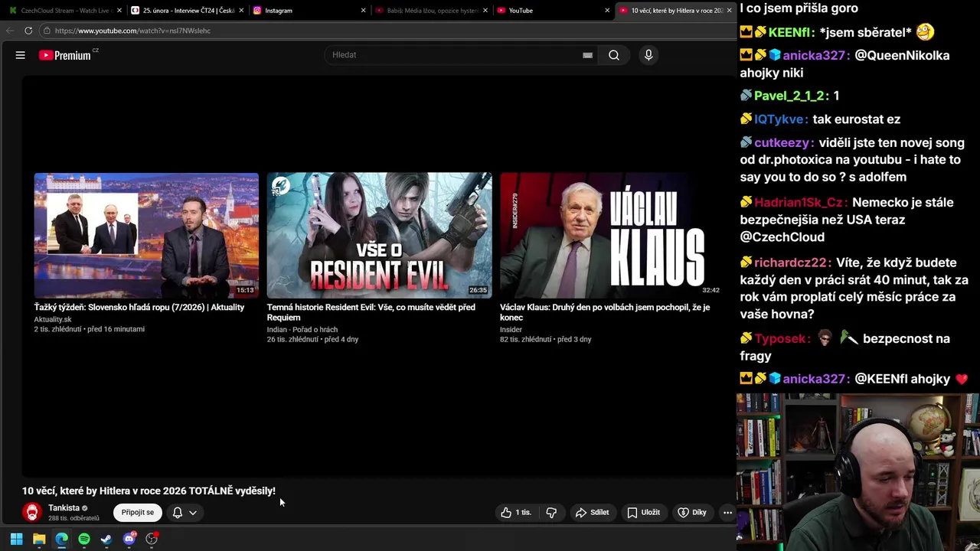This screenshot has width=980, height=551.
Task: Click chat username Pavel_2_1_2
Action: tap(790, 96)
